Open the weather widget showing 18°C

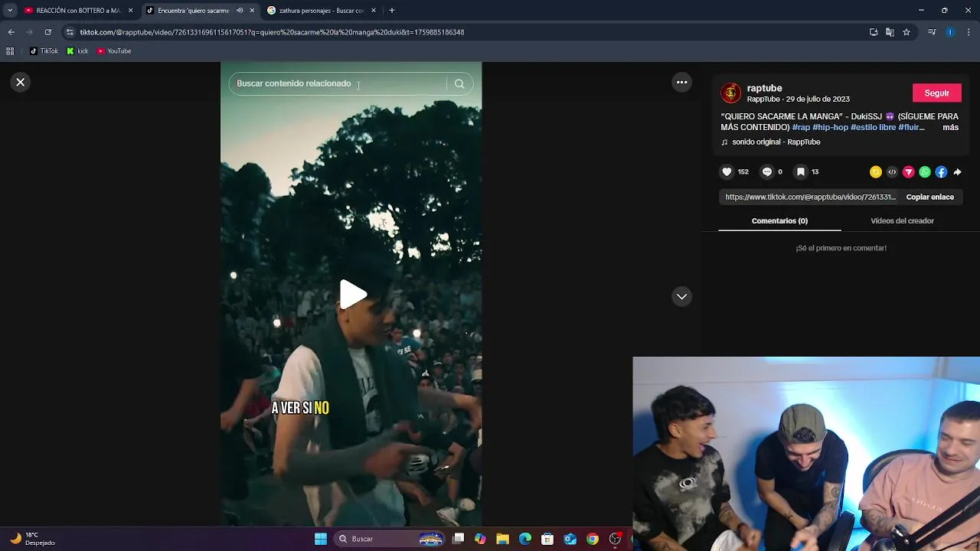point(32,539)
